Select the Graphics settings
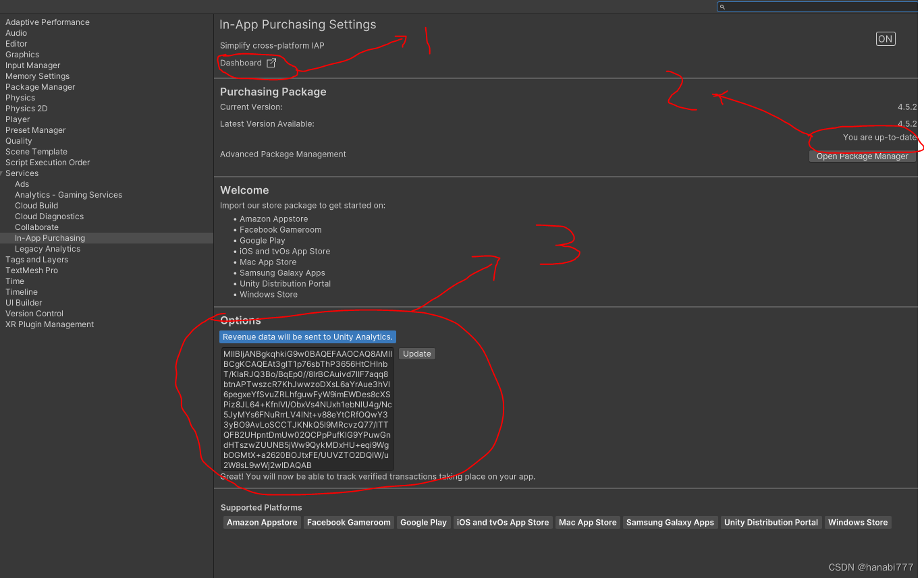 coord(22,55)
